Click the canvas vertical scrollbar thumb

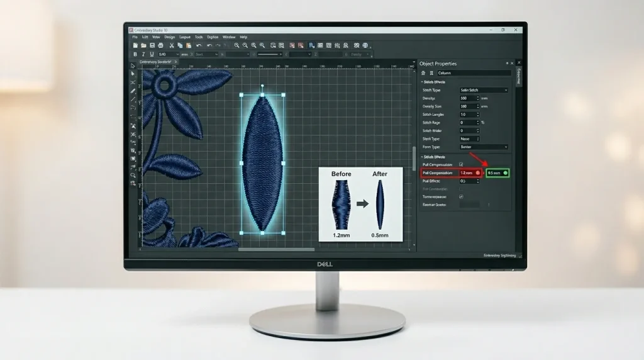point(414,159)
